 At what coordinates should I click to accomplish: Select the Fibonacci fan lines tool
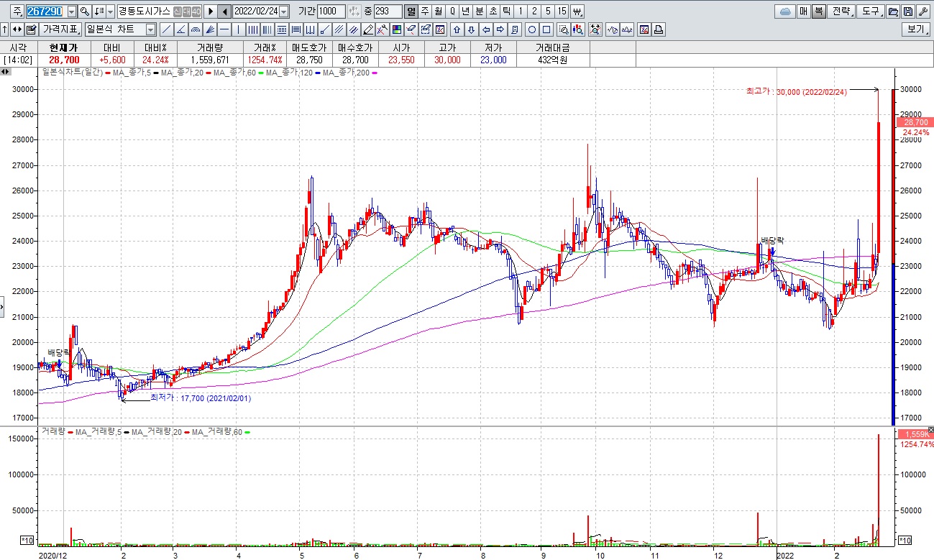coord(210,29)
